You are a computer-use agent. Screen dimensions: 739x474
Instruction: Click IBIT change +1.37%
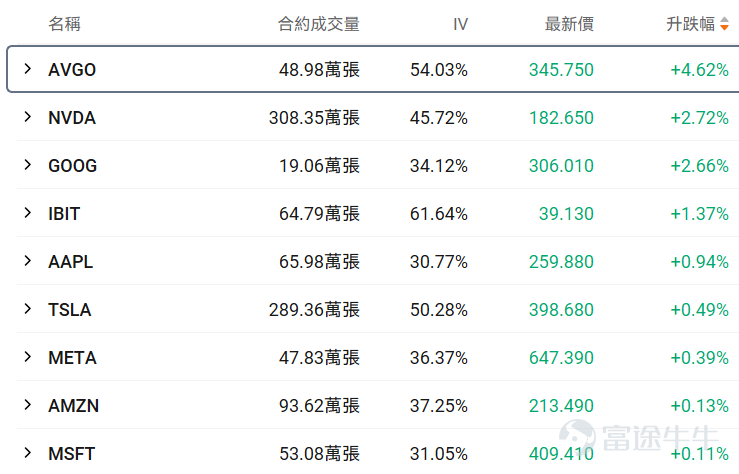700,214
